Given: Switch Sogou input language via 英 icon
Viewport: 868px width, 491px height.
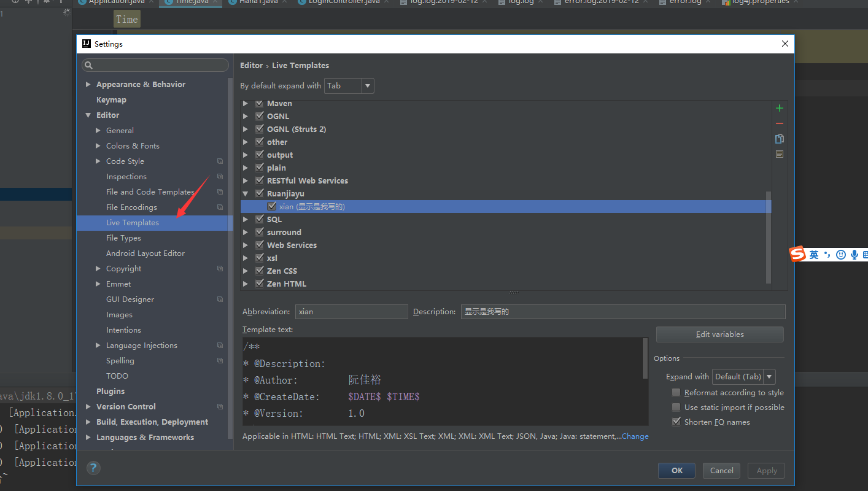Looking at the screenshot, I should click(814, 255).
